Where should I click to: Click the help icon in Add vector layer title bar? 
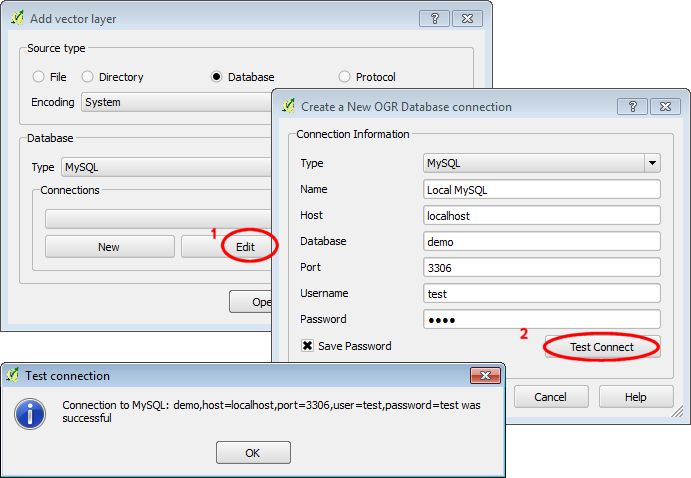point(435,19)
